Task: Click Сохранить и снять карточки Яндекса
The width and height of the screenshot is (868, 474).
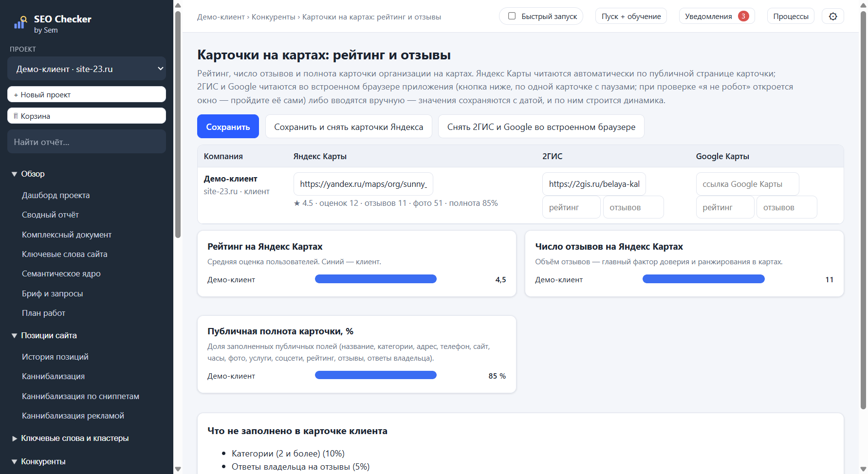Action: 349,127
